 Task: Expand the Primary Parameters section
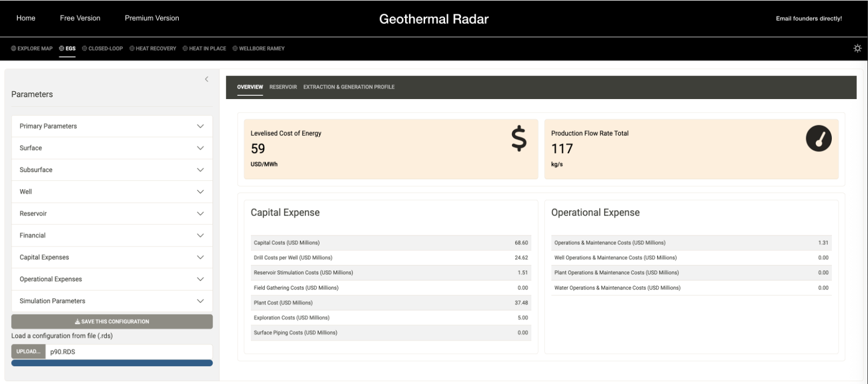click(x=112, y=126)
